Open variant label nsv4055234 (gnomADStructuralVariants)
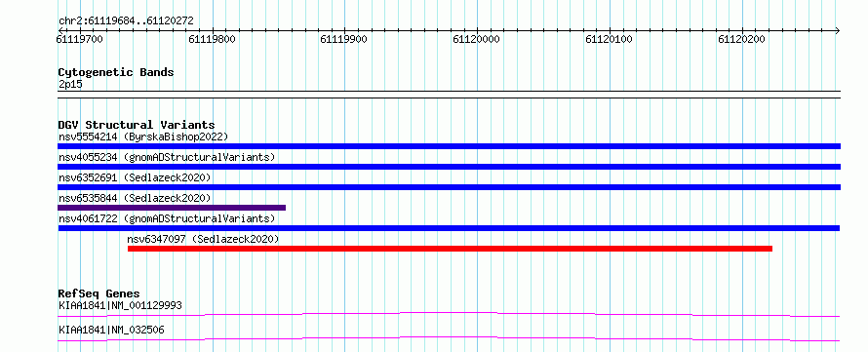Image resolution: width=868 pixels, height=352 pixels. (167, 157)
